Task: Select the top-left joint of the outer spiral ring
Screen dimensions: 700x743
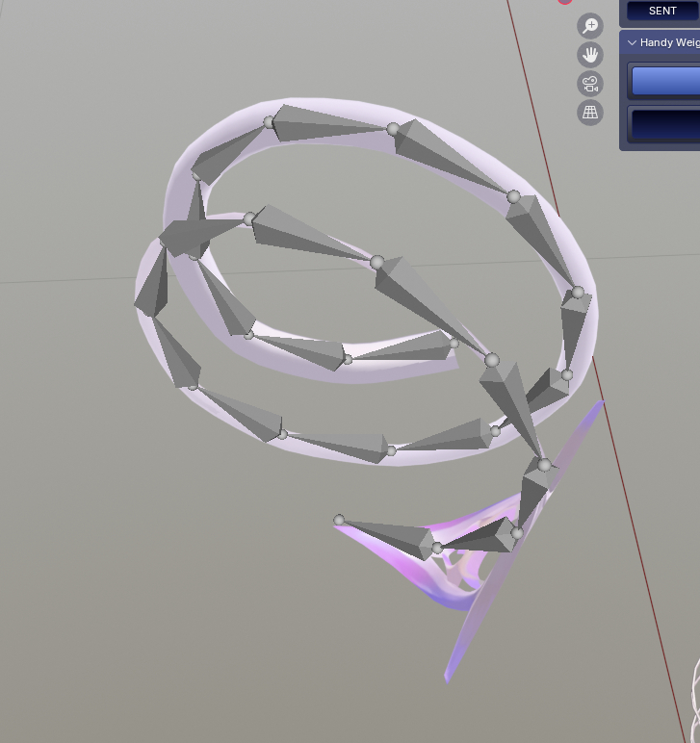Action: pos(270,122)
